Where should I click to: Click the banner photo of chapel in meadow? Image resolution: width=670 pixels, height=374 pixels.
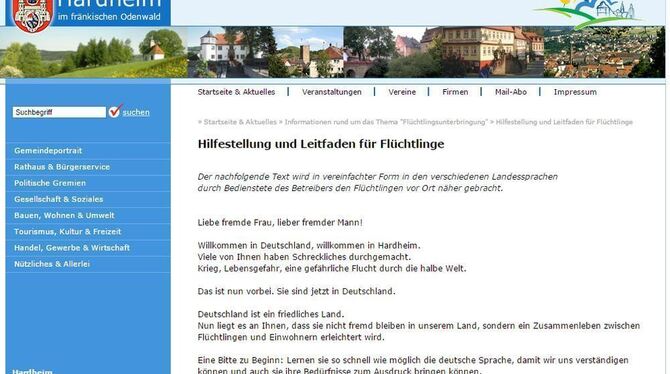click(x=94, y=52)
